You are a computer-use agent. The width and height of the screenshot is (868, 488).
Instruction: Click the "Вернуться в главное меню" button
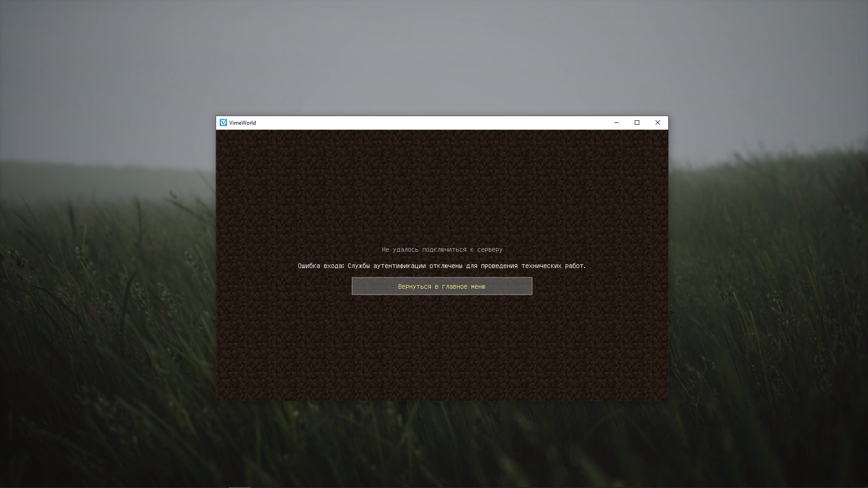pos(442,286)
